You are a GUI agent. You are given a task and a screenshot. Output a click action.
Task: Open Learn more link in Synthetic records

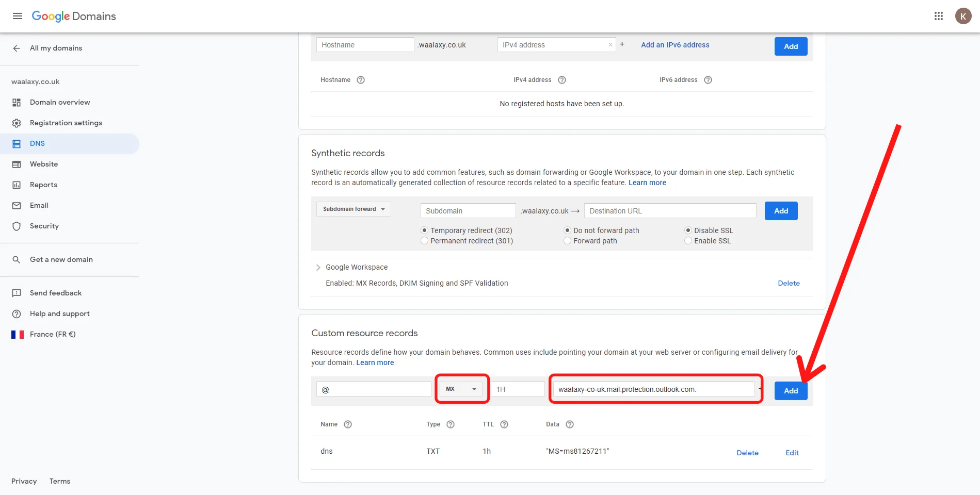[x=647, y=183]
